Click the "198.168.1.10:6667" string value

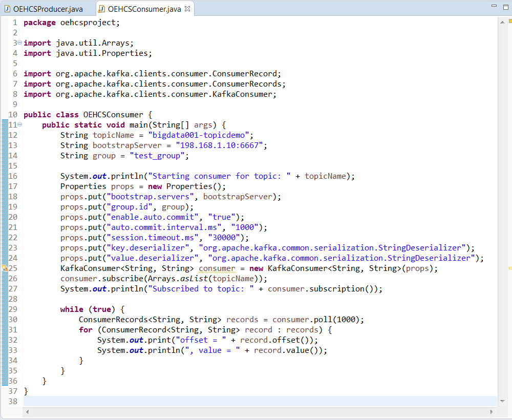point(220,145)
